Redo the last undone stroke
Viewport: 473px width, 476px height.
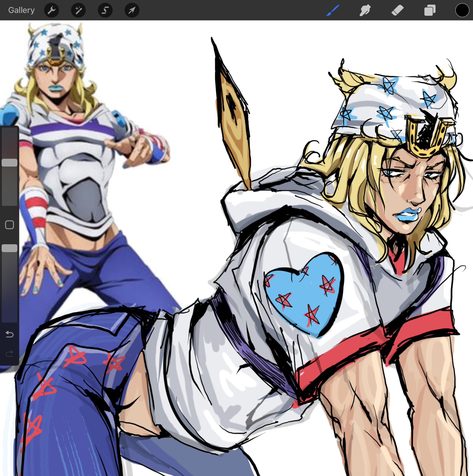coord(9,354)
